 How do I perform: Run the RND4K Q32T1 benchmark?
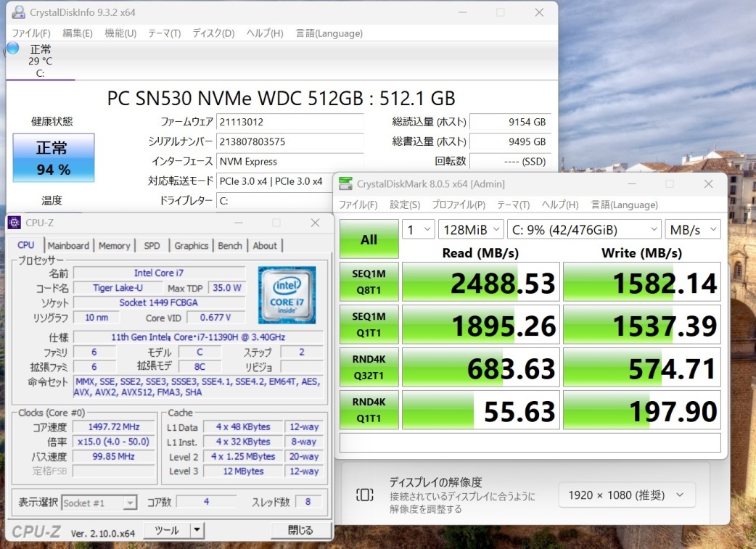(x=369, y=367)
